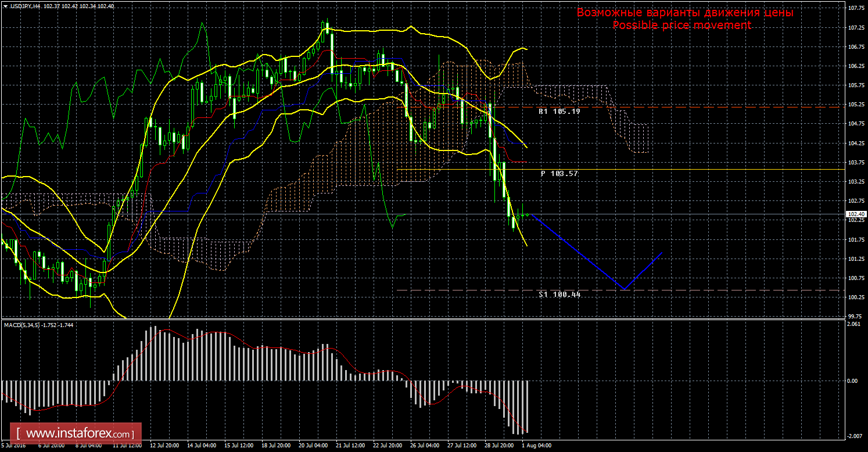Open the www.instaforex.com watermark link

coord(79,433)
